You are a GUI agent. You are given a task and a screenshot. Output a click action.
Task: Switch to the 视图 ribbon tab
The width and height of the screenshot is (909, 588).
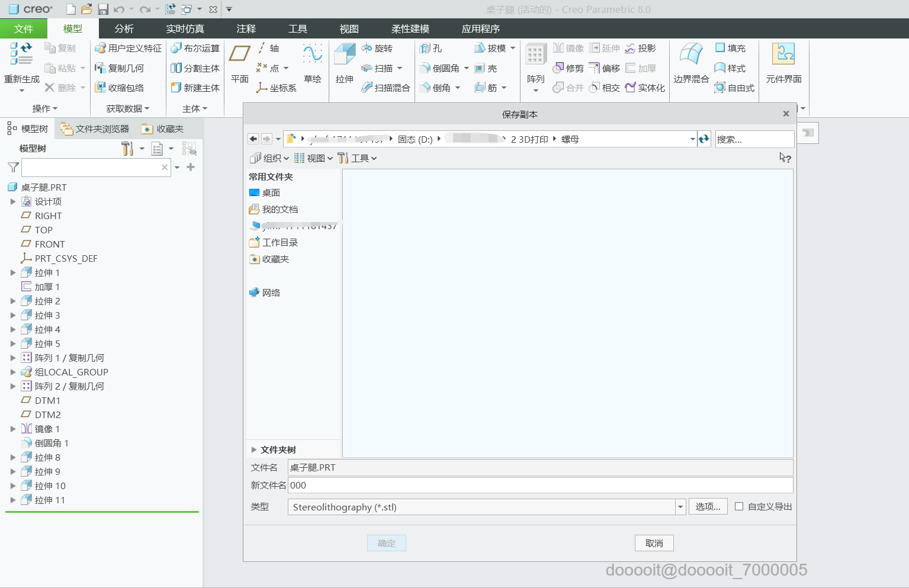(349, 28)
